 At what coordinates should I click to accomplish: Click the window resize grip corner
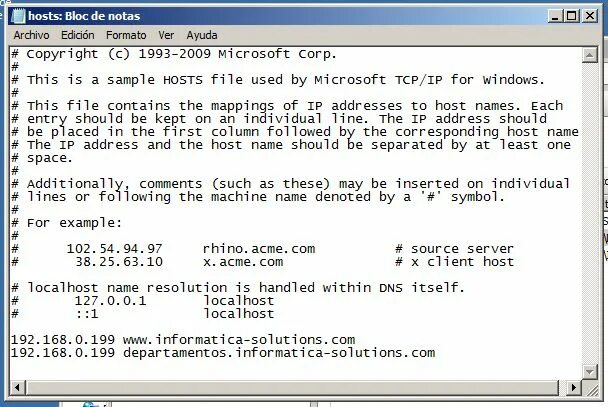[x=590, y=388]
